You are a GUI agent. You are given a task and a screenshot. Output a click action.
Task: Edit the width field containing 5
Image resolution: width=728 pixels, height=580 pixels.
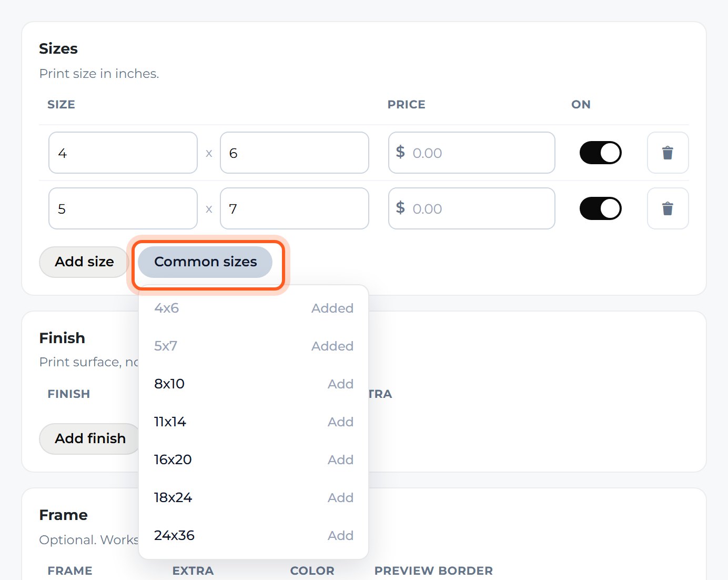point(123,208)
